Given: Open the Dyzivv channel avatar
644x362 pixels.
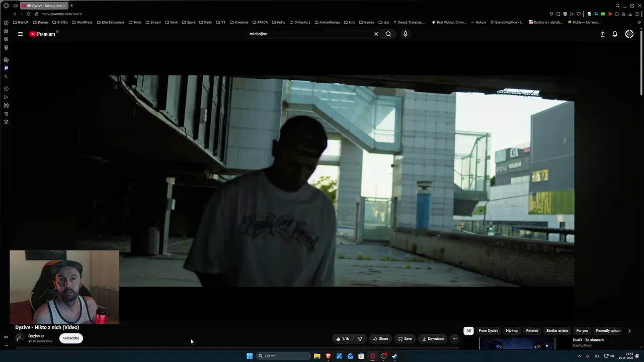Looking at the screenshot, I should tap(20, 338).
